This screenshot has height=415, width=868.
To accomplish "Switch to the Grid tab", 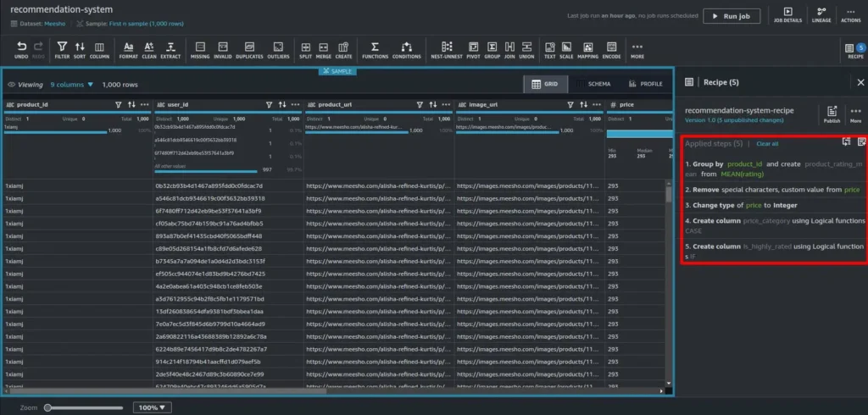I will tap(545, 84).
